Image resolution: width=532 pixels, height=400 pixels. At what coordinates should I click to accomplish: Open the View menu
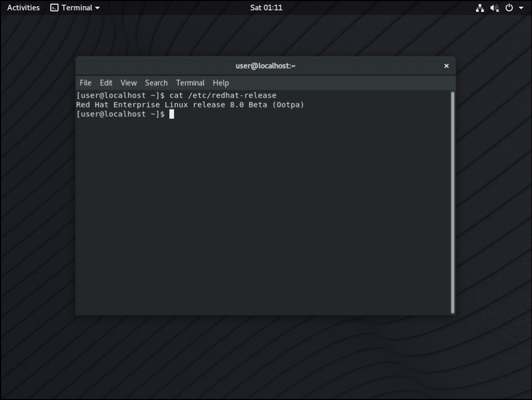click(x=129, y=83)
